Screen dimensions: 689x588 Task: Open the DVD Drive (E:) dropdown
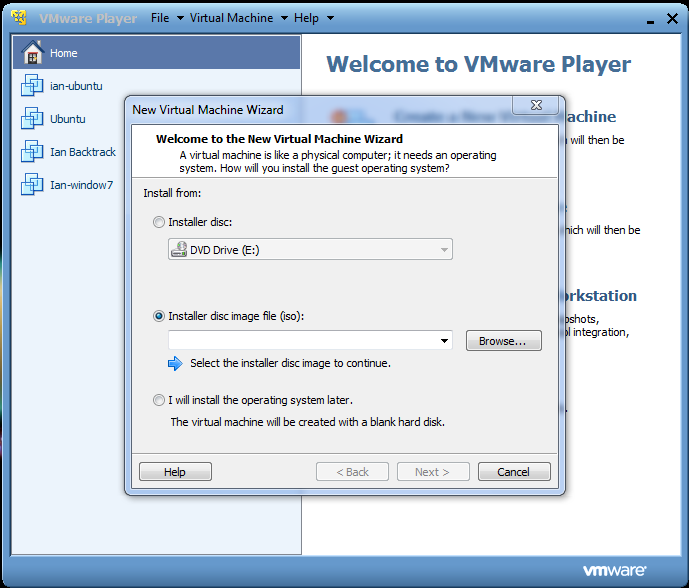[310, 249]
